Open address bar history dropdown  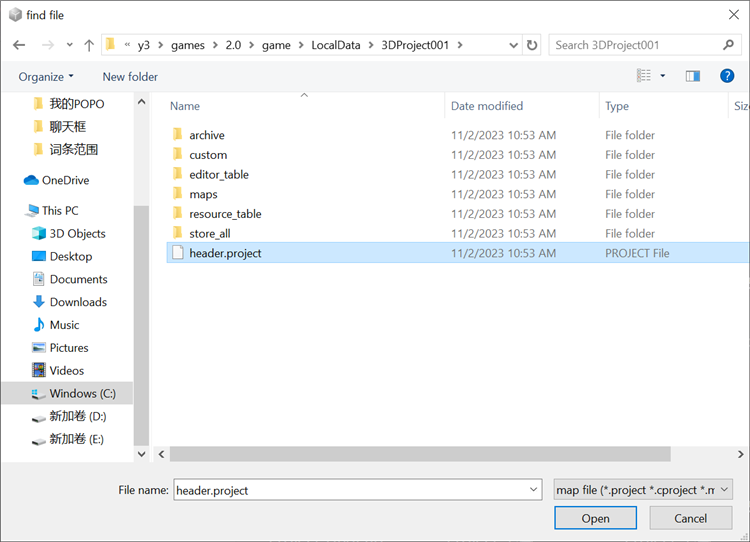point(514,45)
